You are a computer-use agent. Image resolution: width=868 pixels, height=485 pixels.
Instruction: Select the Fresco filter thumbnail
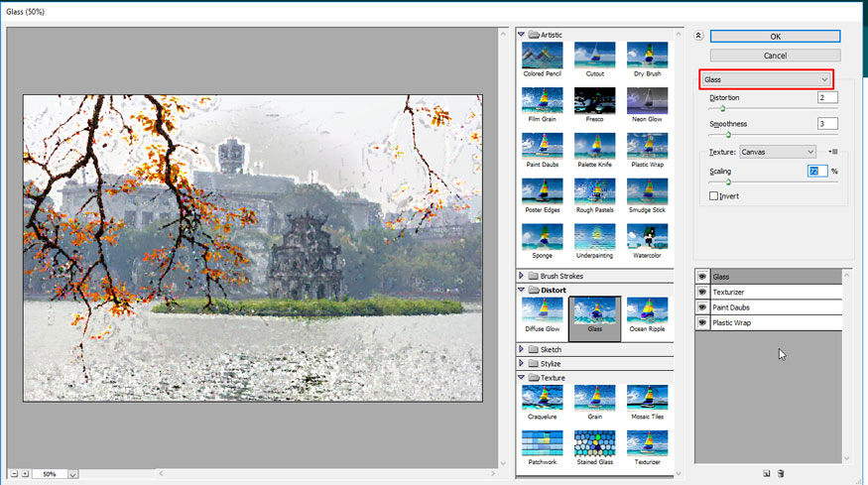point(594,101)
